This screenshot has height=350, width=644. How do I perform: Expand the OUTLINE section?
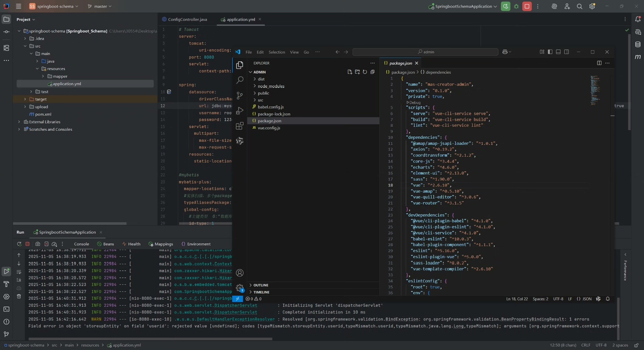click(261, 285)
